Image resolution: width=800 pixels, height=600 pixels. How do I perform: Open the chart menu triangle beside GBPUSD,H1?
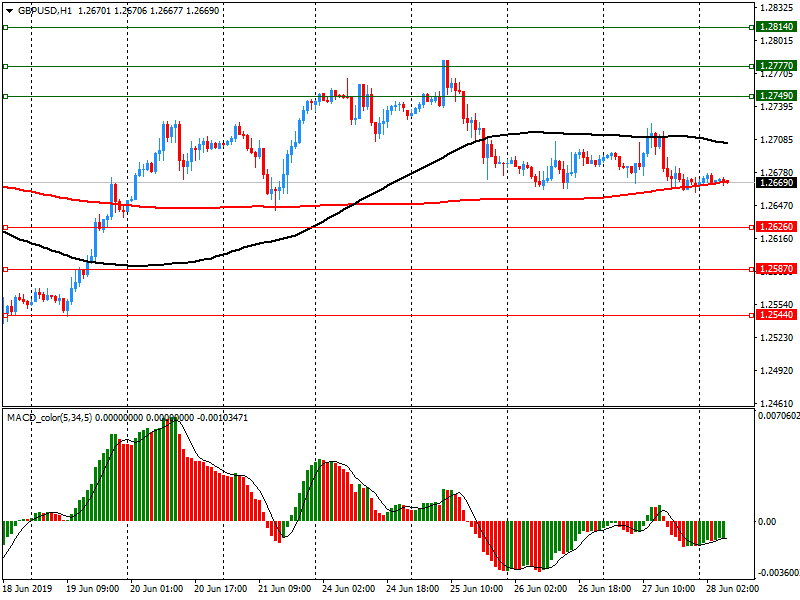pos(9,11)
